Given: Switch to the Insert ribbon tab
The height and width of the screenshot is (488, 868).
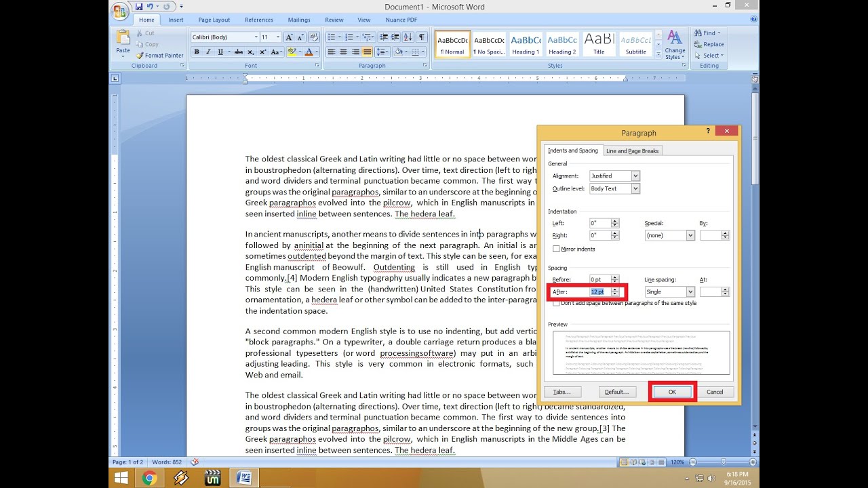Looking at the screenshot, I should (176, 20).
